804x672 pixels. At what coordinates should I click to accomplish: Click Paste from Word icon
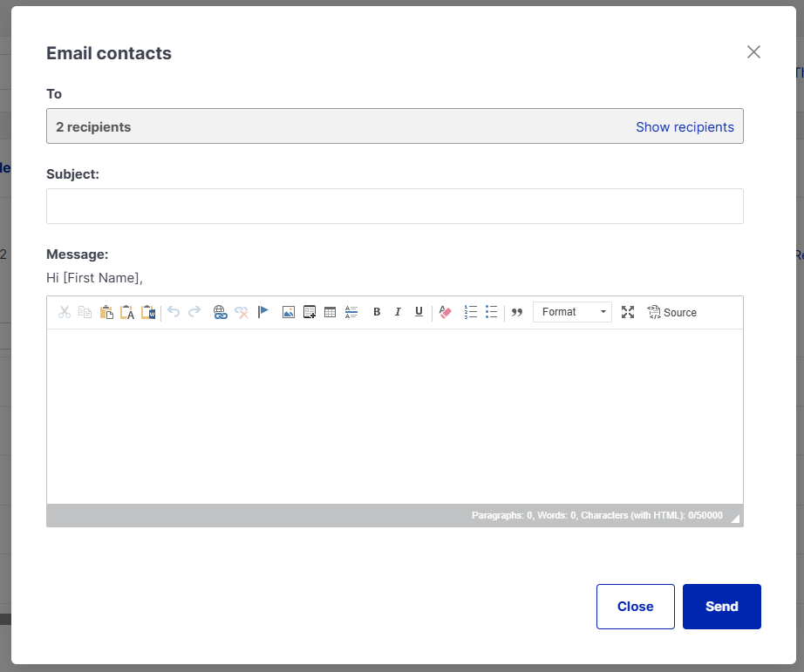(x=148, y=312)
